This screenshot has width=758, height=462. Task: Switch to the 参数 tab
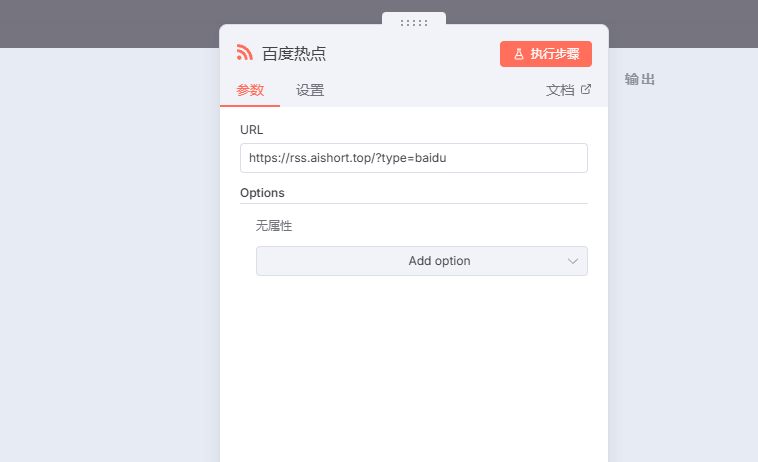click(250, 90)
